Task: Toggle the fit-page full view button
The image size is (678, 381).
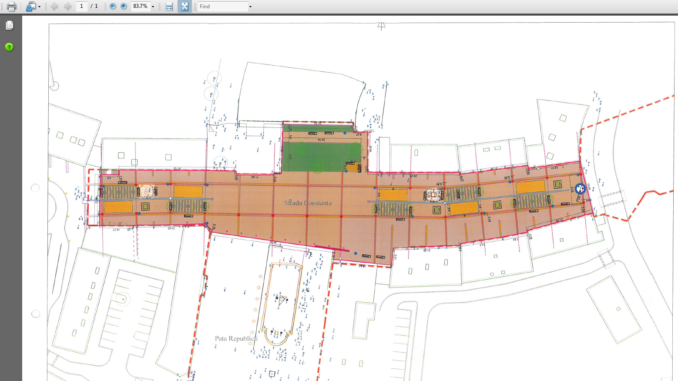Action: [x=185, y=6]
